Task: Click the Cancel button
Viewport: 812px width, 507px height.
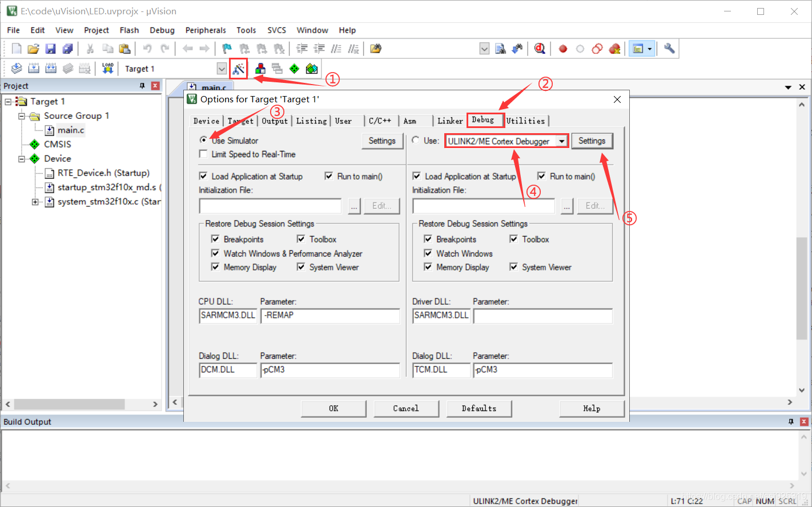Action: (406, 408)
